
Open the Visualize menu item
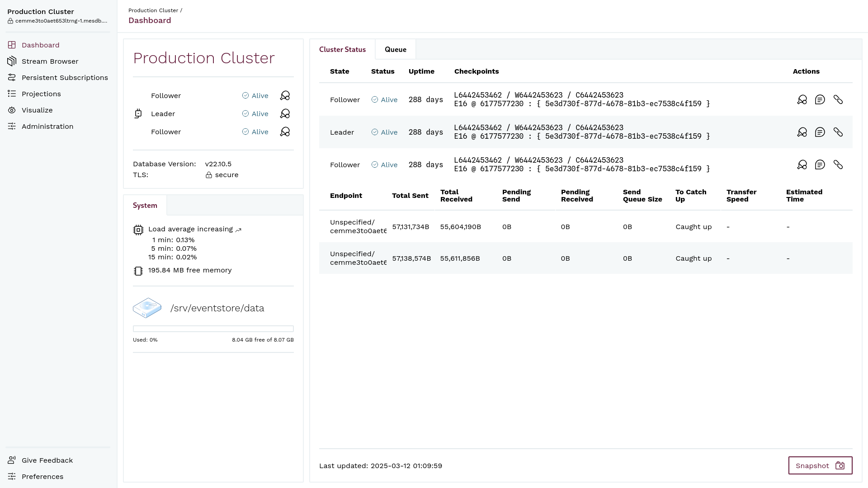[x=37, y=110]
